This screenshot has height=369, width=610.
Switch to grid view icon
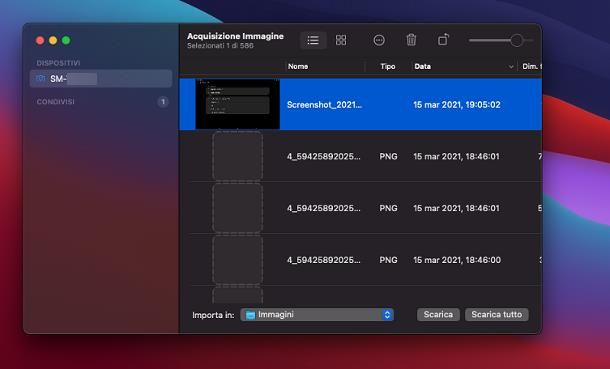(341, 40)
